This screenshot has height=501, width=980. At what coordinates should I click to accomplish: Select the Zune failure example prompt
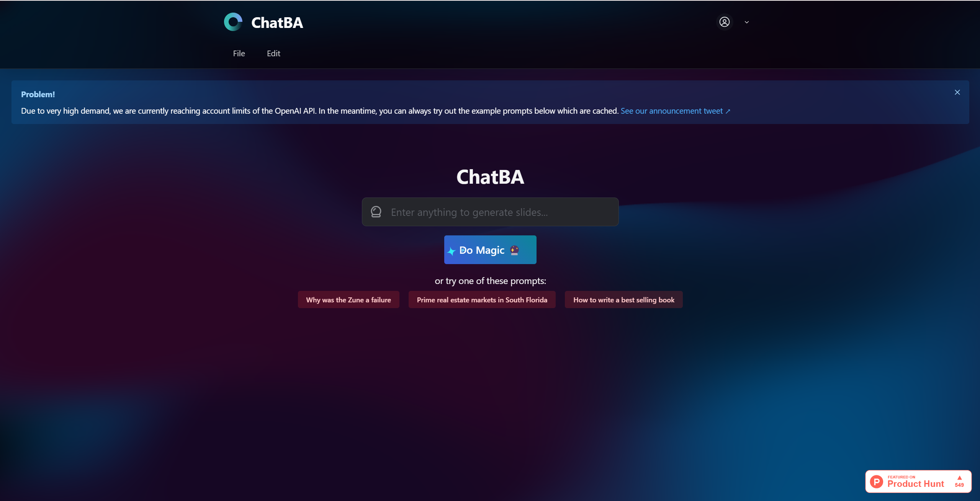348,300
